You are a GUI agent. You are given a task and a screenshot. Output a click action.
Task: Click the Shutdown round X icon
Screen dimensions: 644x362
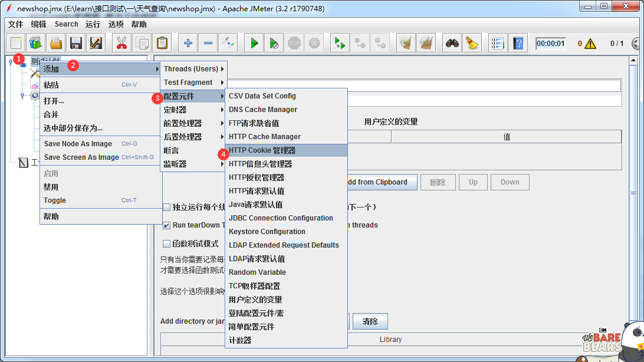tap(314, 43)
